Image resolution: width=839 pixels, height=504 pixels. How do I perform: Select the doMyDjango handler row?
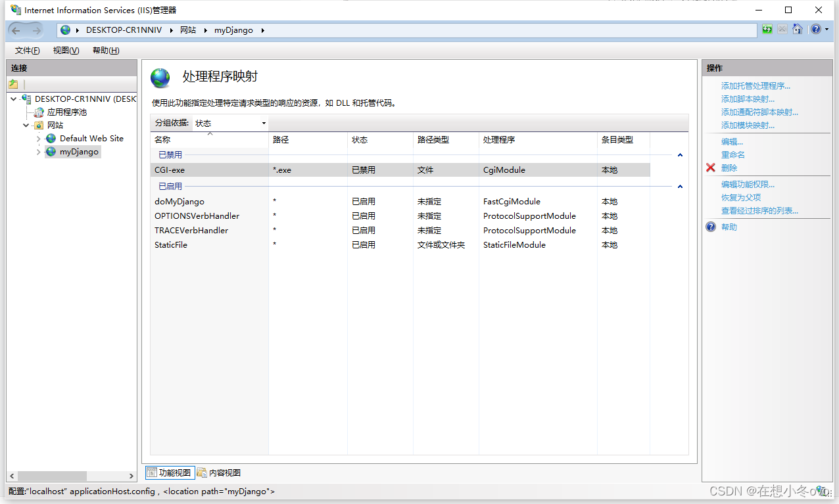[400, 202]
